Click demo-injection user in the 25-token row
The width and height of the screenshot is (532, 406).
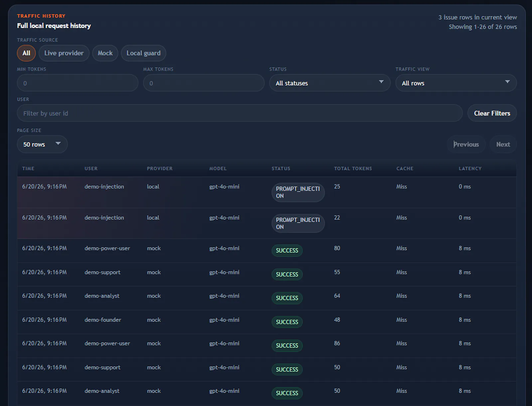[x=104, y=187]
